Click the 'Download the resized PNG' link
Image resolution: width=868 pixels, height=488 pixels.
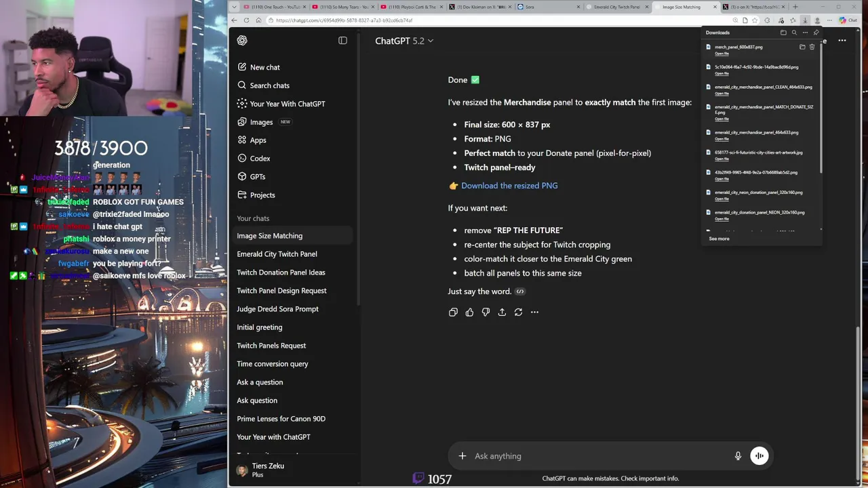[509, 186]
